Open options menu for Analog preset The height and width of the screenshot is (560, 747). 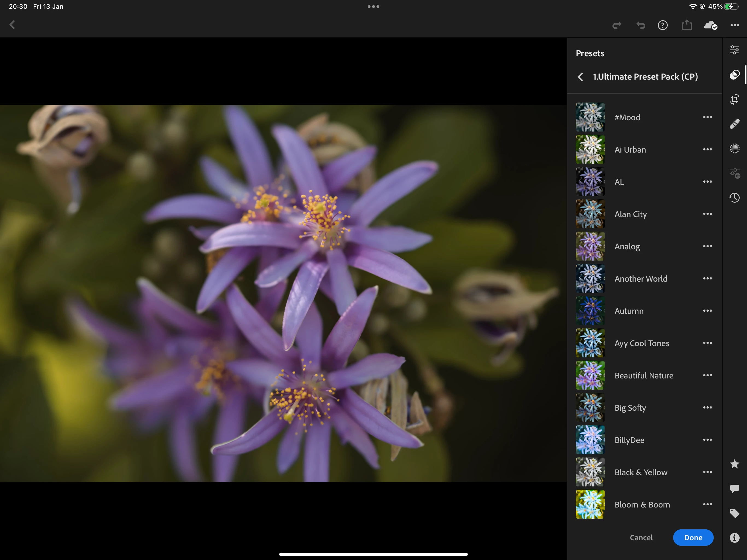point(707,246)
